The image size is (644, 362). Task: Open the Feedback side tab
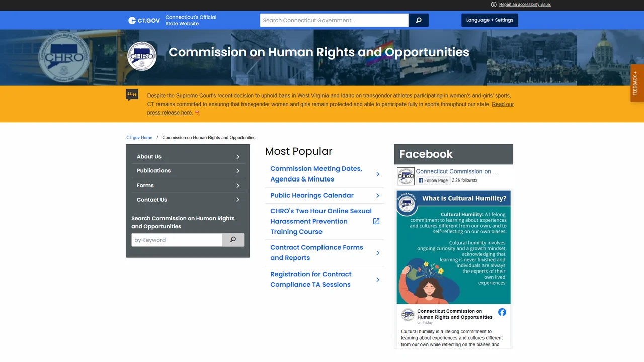[x=637, y=83]
